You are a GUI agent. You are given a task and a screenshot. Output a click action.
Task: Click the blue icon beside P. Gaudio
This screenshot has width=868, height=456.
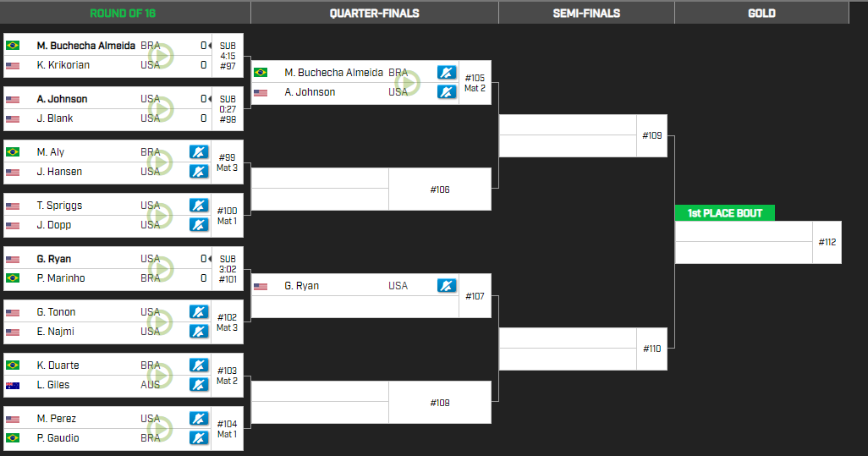point(199,437)
